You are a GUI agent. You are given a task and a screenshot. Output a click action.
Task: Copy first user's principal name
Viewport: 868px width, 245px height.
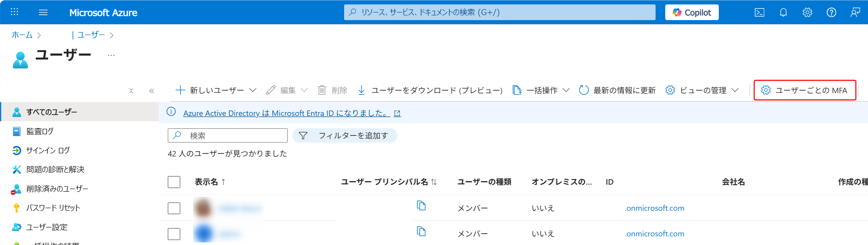coord(421,205)
